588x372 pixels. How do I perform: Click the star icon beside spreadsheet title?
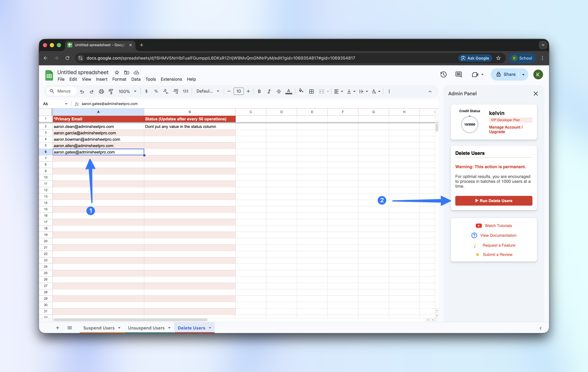[117, 72]
